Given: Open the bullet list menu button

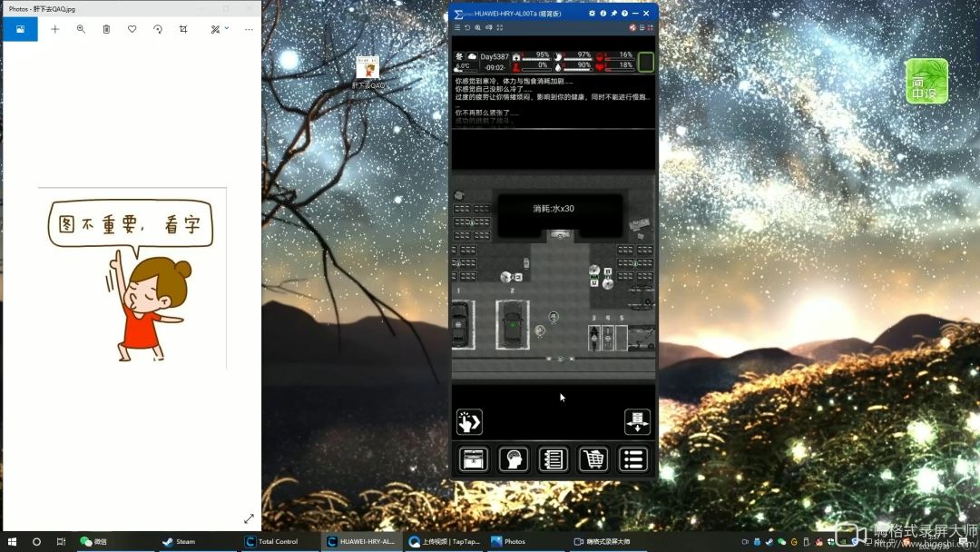Looking at the screenshot, I should coord(633,459).
